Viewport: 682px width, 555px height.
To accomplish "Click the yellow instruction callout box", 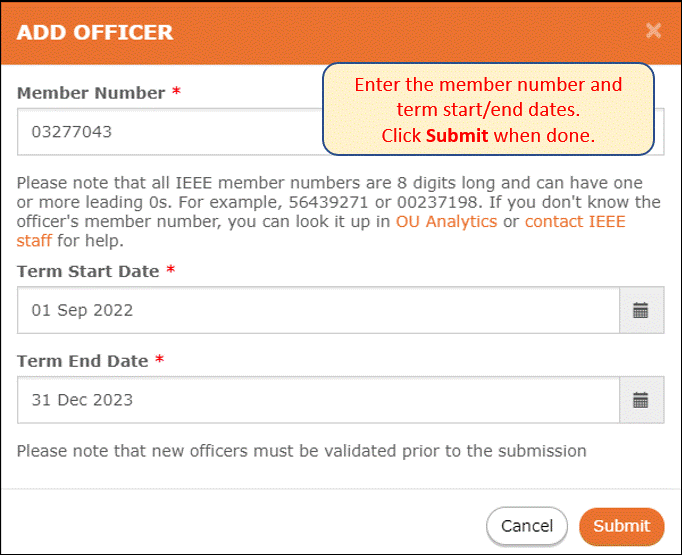I will (488, 109).
